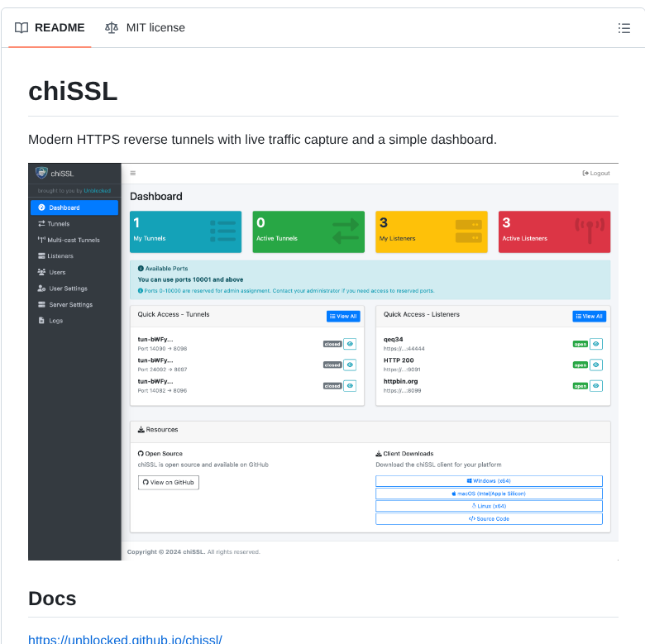Open the Active Listeners card
645x644 pixels.
555,232
